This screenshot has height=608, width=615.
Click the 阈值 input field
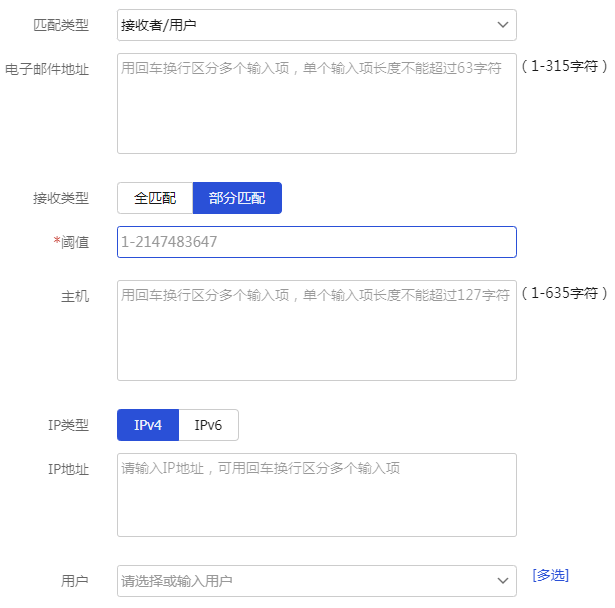pyautogui.click(x=316, y=242)
